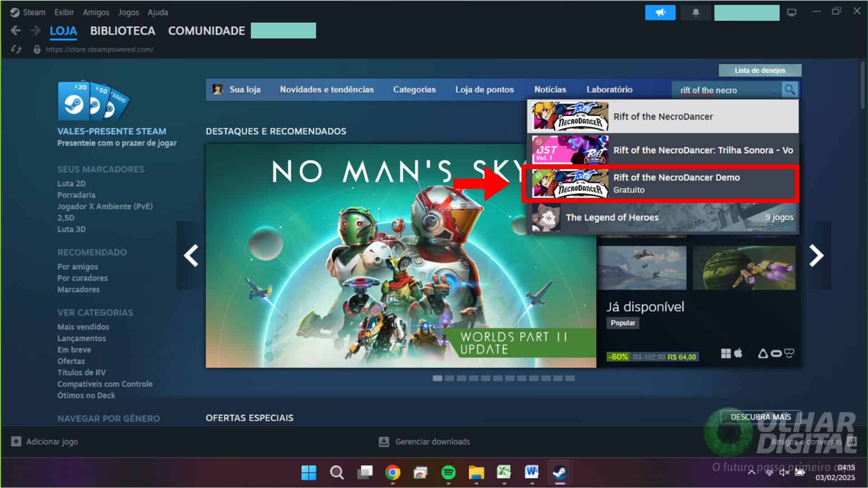Open the Categorias menu
The height and width of the screenshot is (488, 868).
pos(415,89)
